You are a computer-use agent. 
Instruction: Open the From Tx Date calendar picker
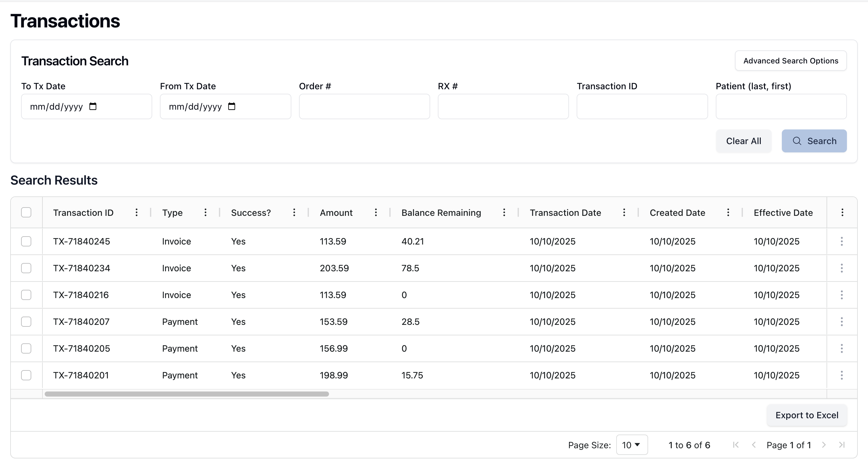(231, 106)
